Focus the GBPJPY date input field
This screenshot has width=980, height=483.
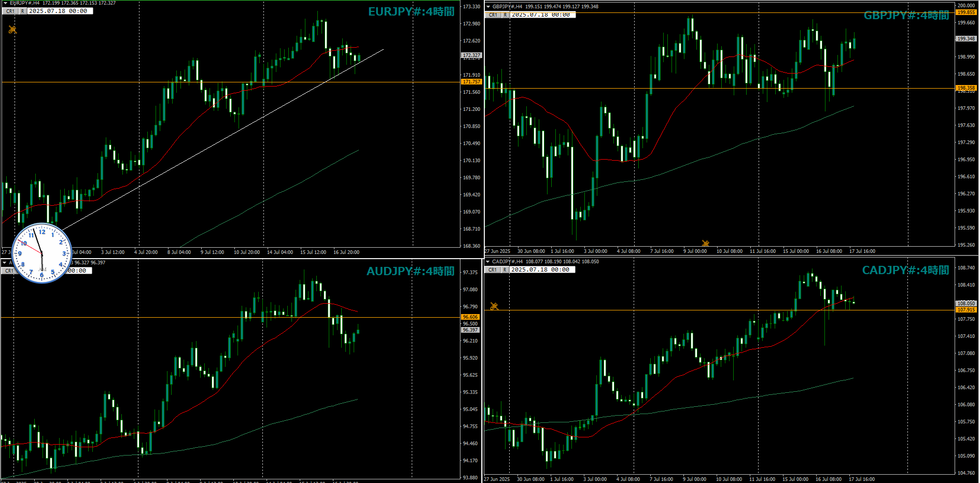(542, 15)
